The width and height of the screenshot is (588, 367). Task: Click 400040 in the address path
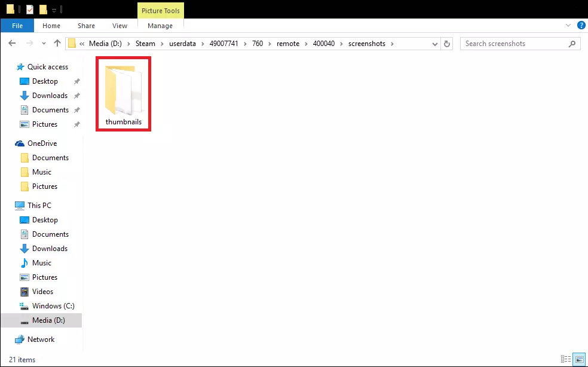(x=324, y=44)
